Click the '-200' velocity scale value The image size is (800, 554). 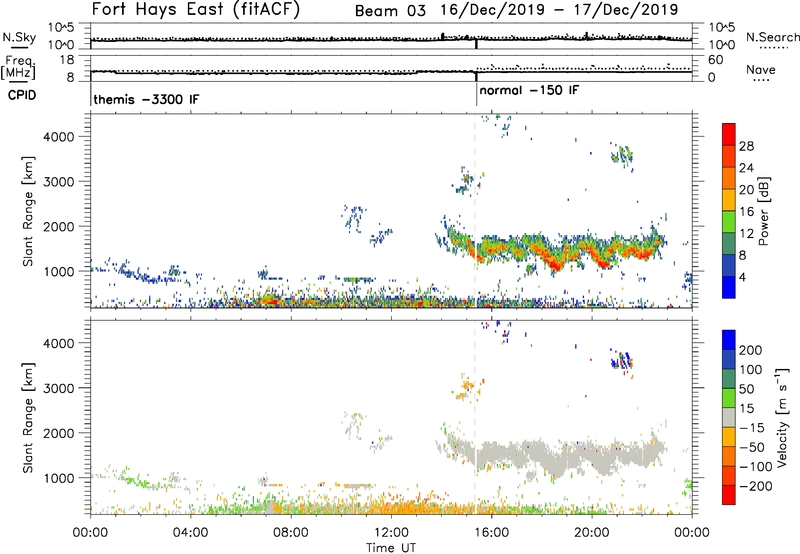pyautogui.click(x=756, y=486)
